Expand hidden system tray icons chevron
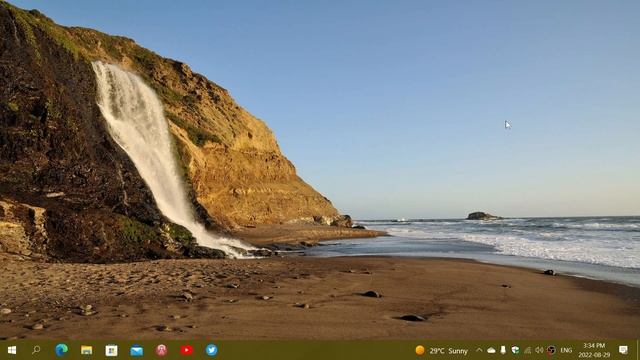640x360 pixels. point(479,350)
